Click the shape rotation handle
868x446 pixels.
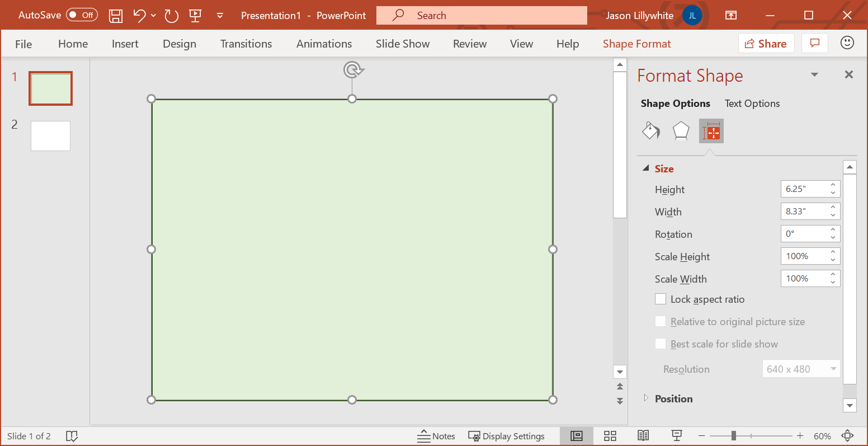click(352, 70)
